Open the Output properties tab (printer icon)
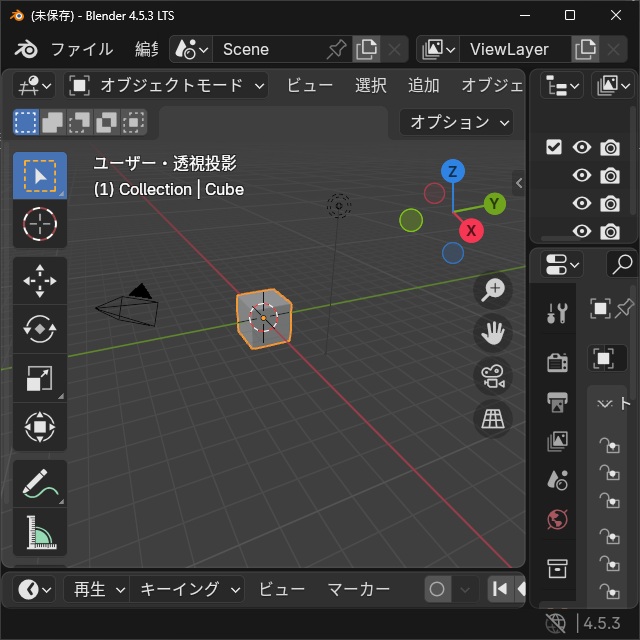 pyautogui.click(x=557, y=402)
